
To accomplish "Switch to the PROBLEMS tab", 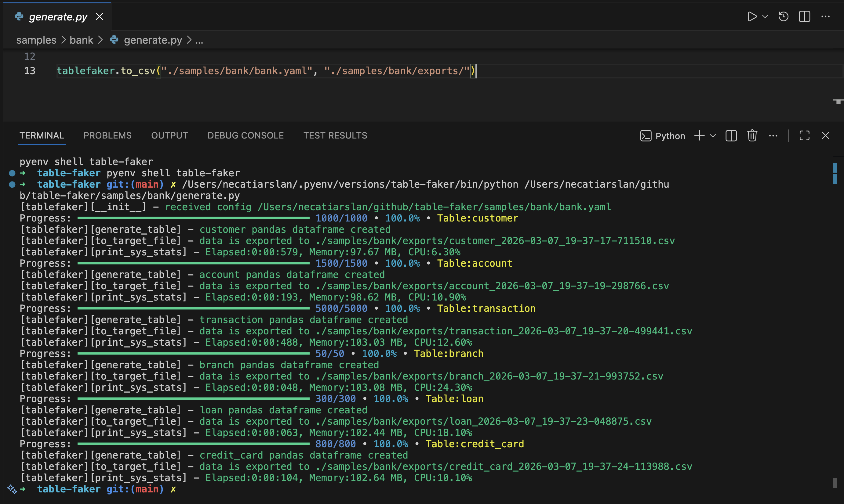I will click(107, 135).
